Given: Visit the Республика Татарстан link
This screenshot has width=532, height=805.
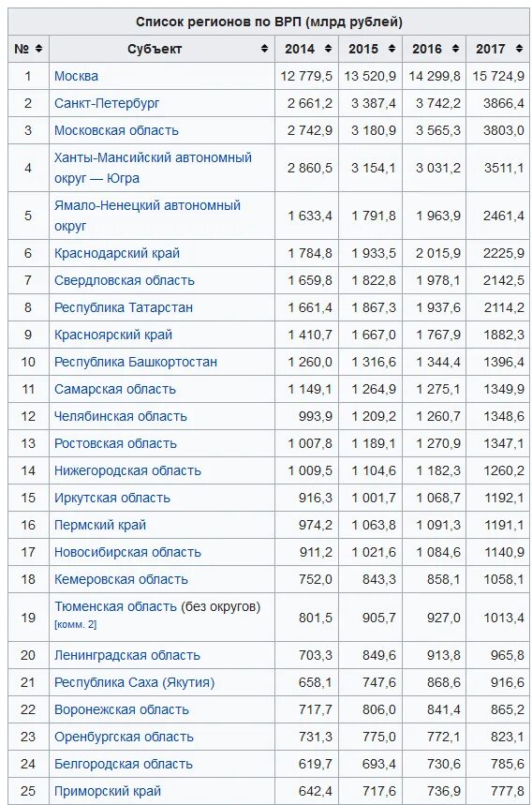Looking at the screenshot, I should coord(124,307).
